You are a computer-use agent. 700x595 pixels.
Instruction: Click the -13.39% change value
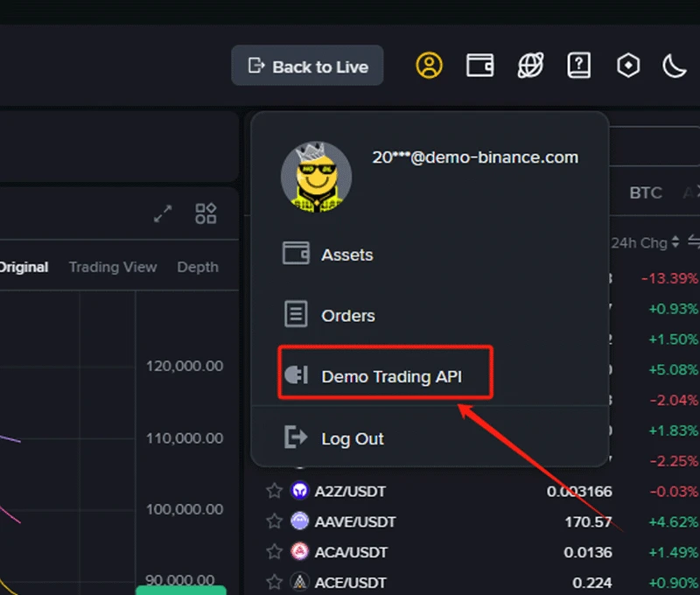pos(669,278)
